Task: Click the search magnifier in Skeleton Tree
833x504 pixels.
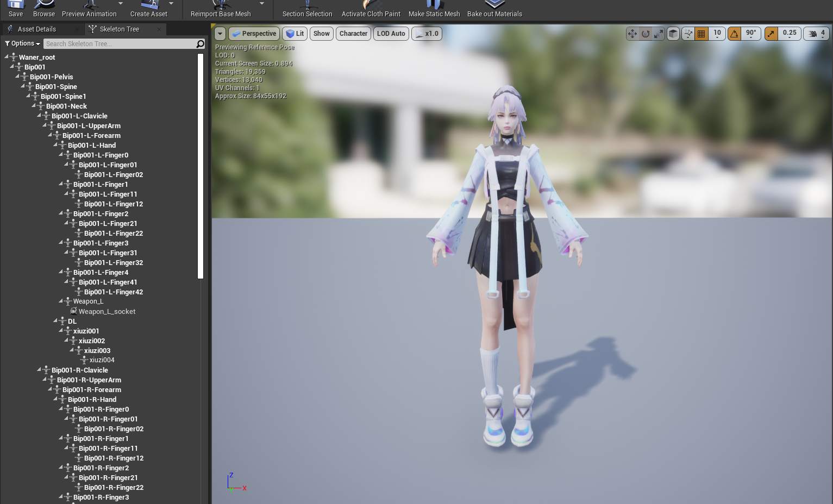Action: pos(201,44)
